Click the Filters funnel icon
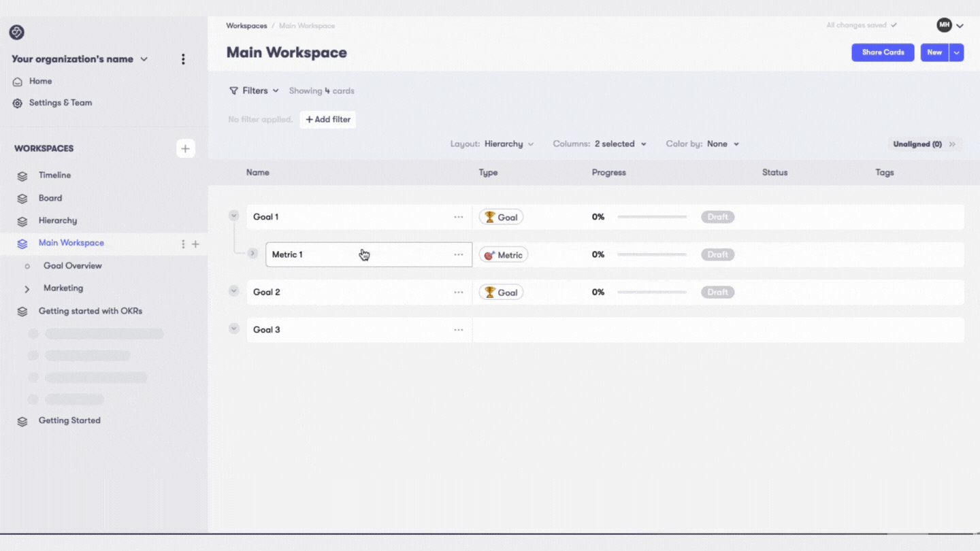Viewport: 980px width, 551px height. click(x=233, y=90)
